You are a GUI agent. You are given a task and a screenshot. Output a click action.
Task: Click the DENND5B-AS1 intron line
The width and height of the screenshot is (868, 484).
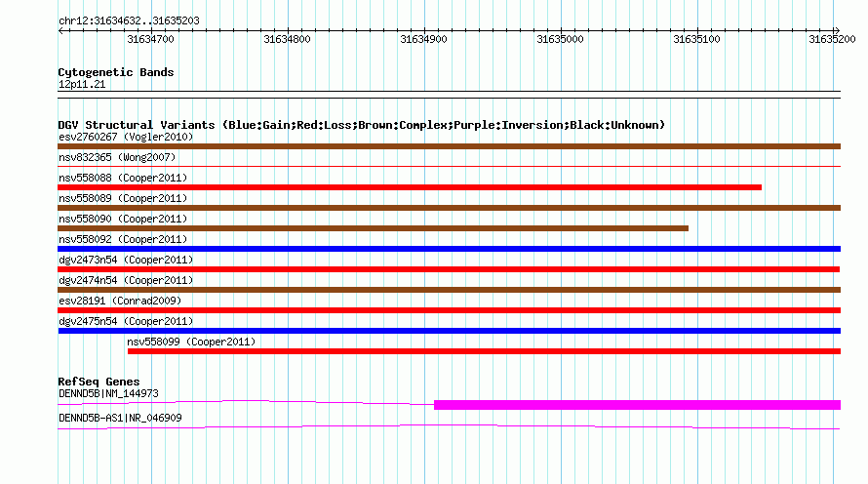tap(449, 427)
